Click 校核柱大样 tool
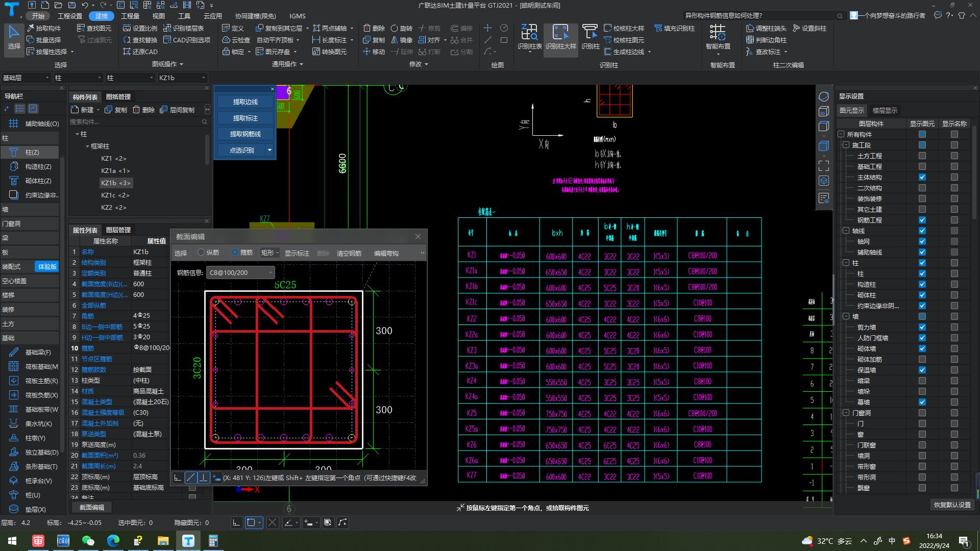 tap(624, 28)
